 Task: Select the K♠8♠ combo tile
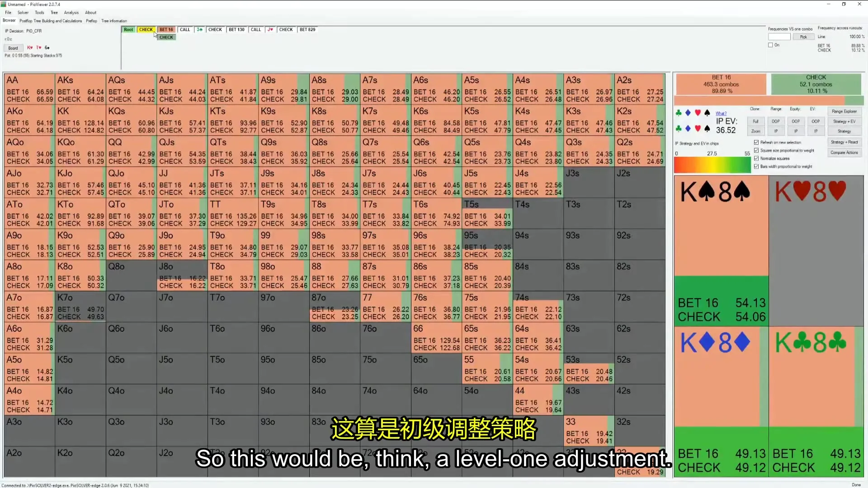[x=721, y=251]
